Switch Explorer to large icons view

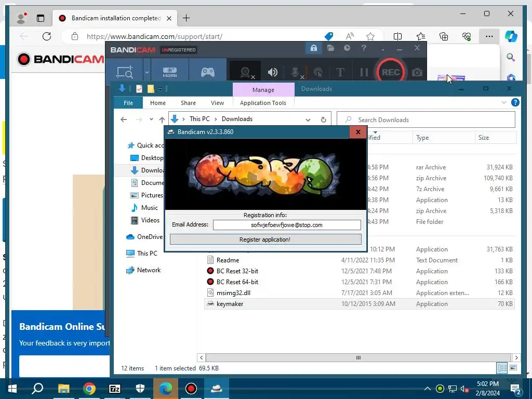[513, 368]
